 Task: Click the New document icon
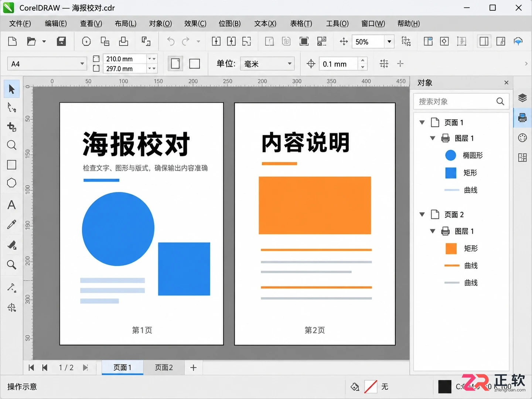13,41
